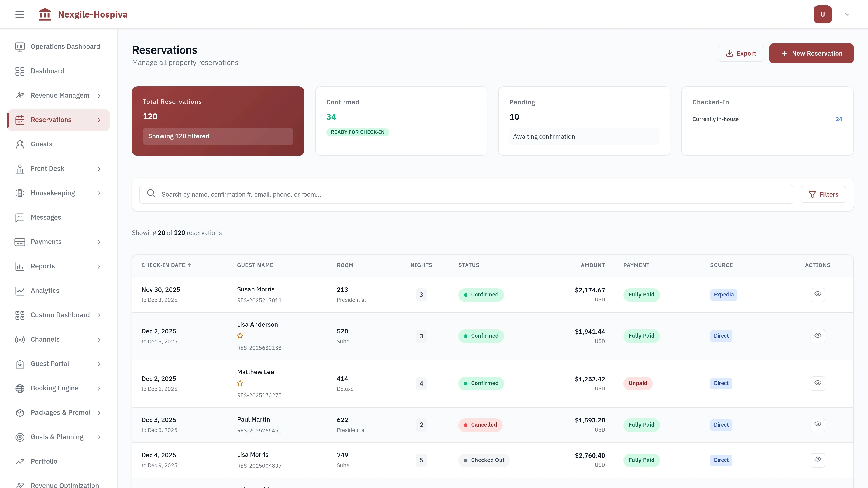
Task: Click the Messages speech bubble icon
Action: click(19, 217)
